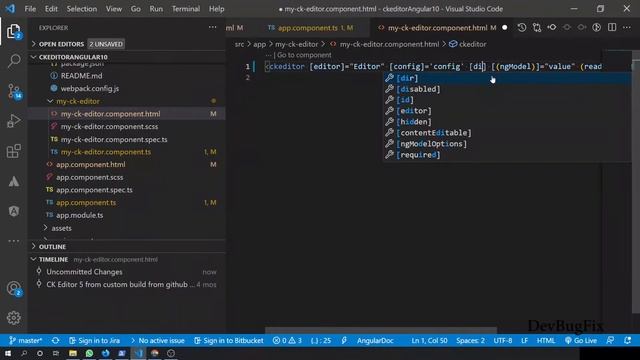Image resolution: width=640 pixels, height=360 pixels.
Task: Select [ngModelOptions] autocomplete suggestion
Action: tap(507, 144)
